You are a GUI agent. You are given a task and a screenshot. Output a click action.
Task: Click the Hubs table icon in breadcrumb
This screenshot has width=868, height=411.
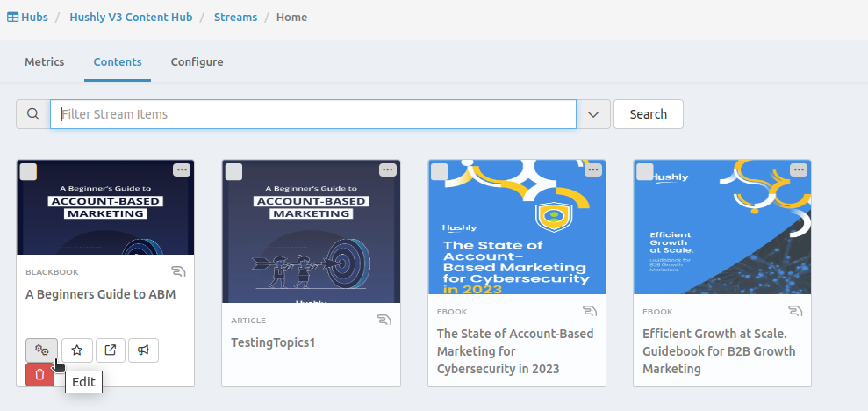12,18
